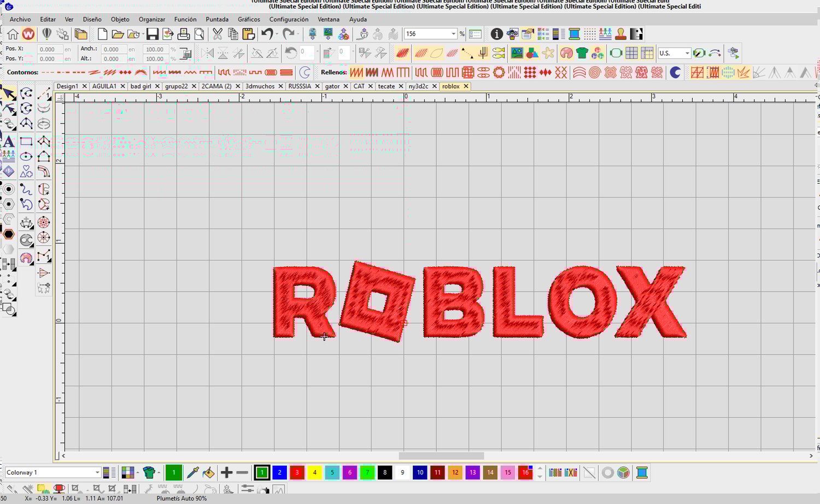Open design information with the black i icon
Image resolution: width=820 pixels, height=504 pixels.
point(496,34)
